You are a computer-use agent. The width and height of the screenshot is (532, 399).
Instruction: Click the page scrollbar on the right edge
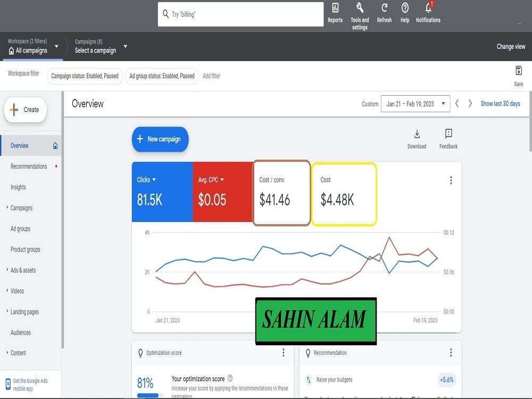click(530, 121)
